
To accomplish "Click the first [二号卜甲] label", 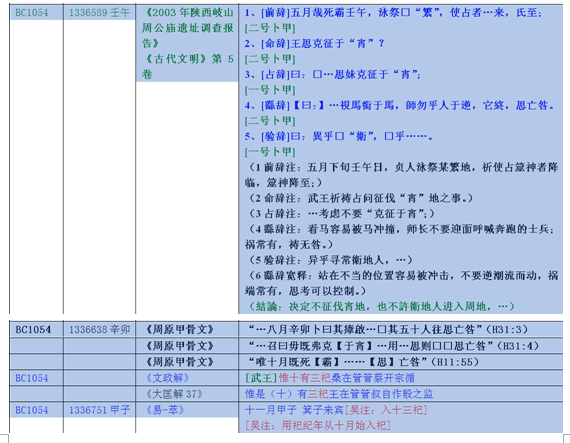I will (x=270, y=28).
